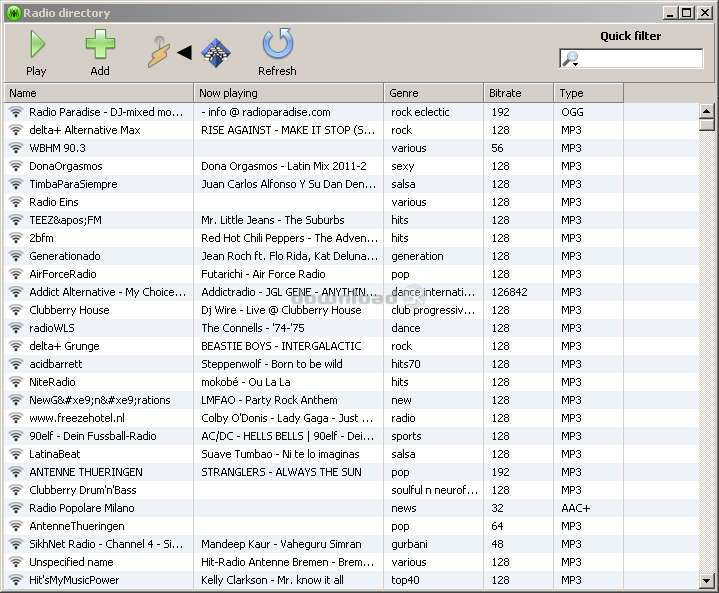The width and height of the screenshot is (719, 593).
Task: Click the 2bfm signal icon
Action: coord(16,238)
